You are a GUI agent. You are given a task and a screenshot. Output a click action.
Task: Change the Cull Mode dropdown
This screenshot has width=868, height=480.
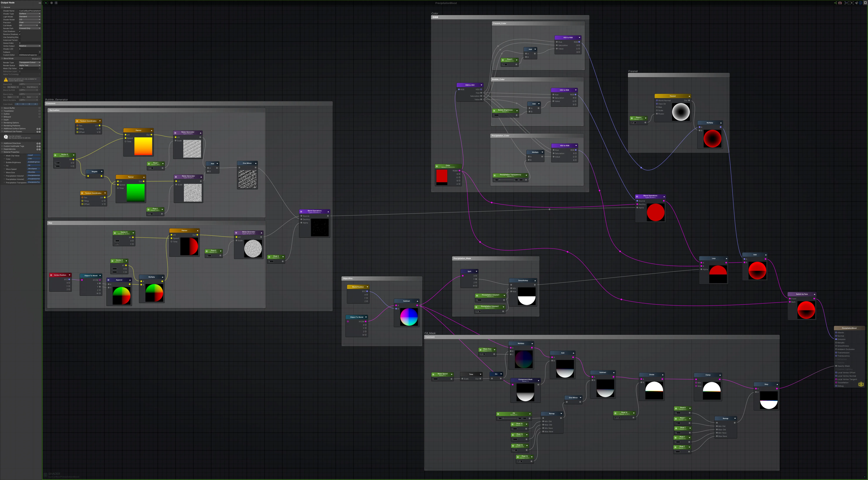coord(29,26)
